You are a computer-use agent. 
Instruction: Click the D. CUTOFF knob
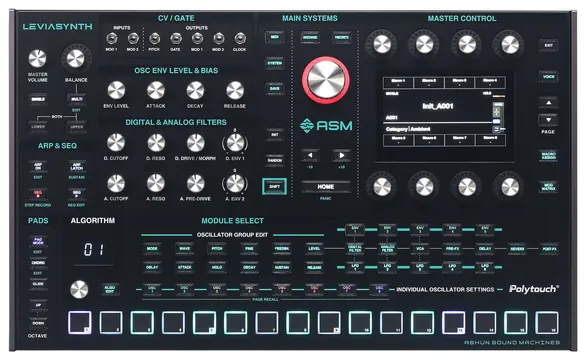[x=116, y=142]
